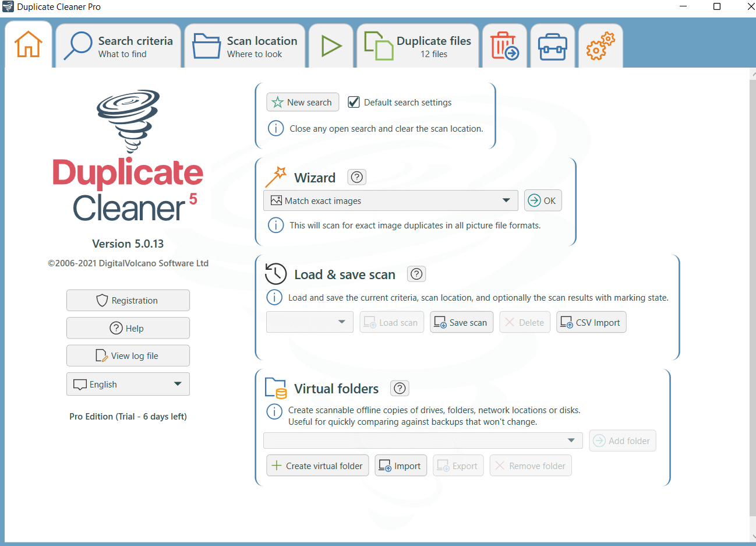Click the virtual folders Import button
The image size is (756, 546).
(x=401, y=466)
